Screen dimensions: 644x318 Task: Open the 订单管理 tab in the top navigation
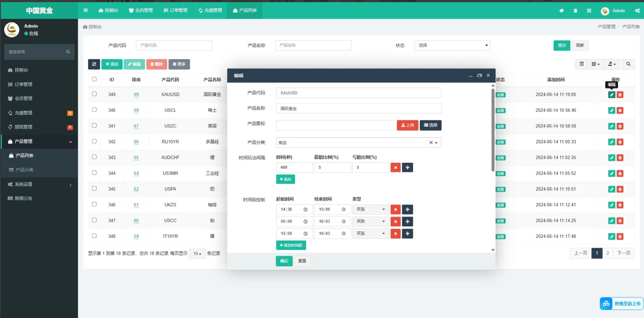point(175,11)
